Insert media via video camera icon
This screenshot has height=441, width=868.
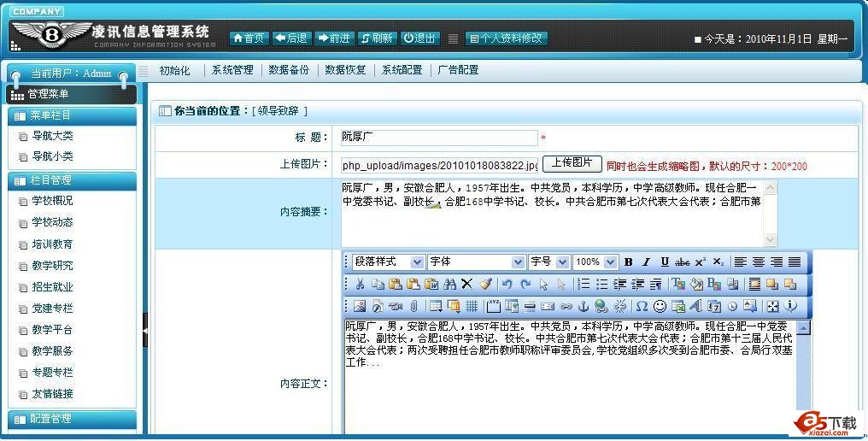(396, 306)
